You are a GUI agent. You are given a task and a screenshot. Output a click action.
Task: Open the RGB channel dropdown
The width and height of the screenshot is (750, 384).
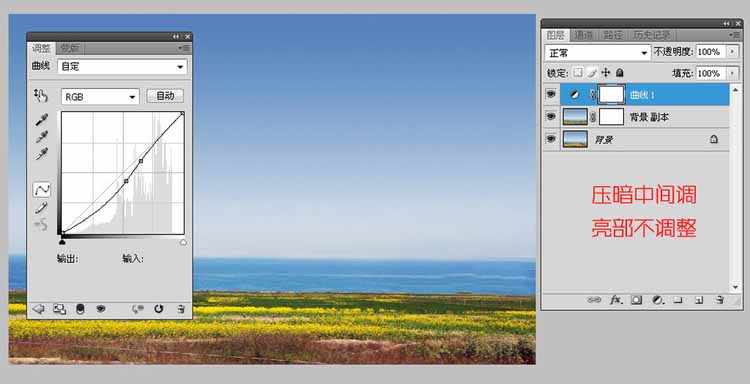click(100, 97)
